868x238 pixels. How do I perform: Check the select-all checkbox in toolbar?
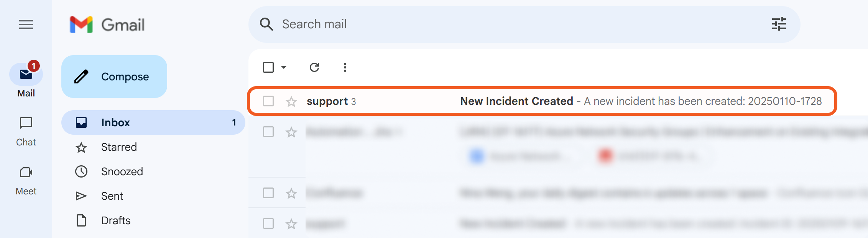tap(268, 67)
